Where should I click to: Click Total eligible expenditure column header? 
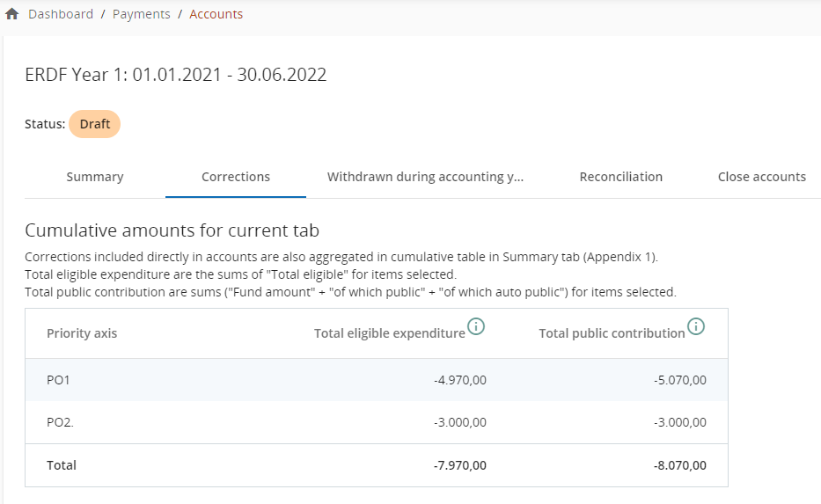click(x=389, y=333)
